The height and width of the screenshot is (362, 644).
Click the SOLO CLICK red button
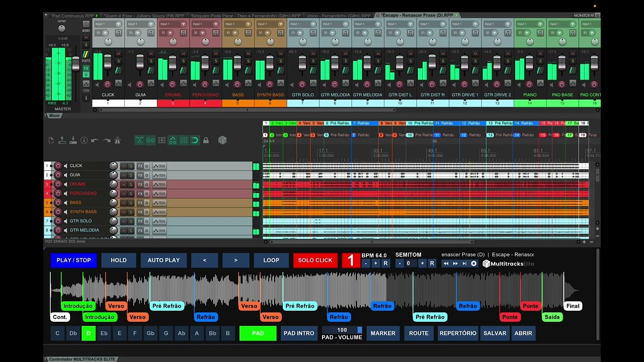[x=315, y=260]
